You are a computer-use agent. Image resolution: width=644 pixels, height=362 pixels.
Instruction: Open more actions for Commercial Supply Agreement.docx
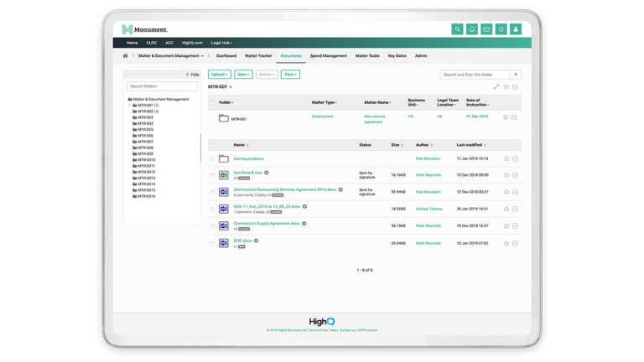[516, 225]
